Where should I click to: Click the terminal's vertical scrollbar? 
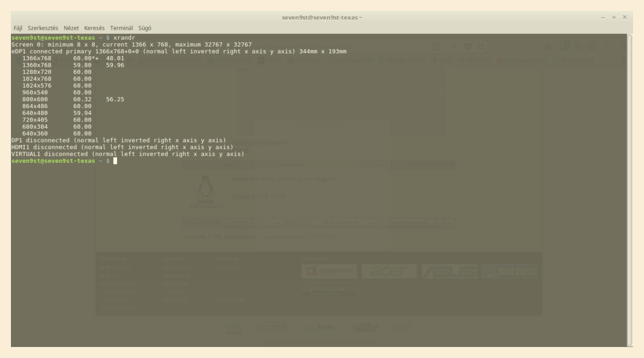click(630, 190)
